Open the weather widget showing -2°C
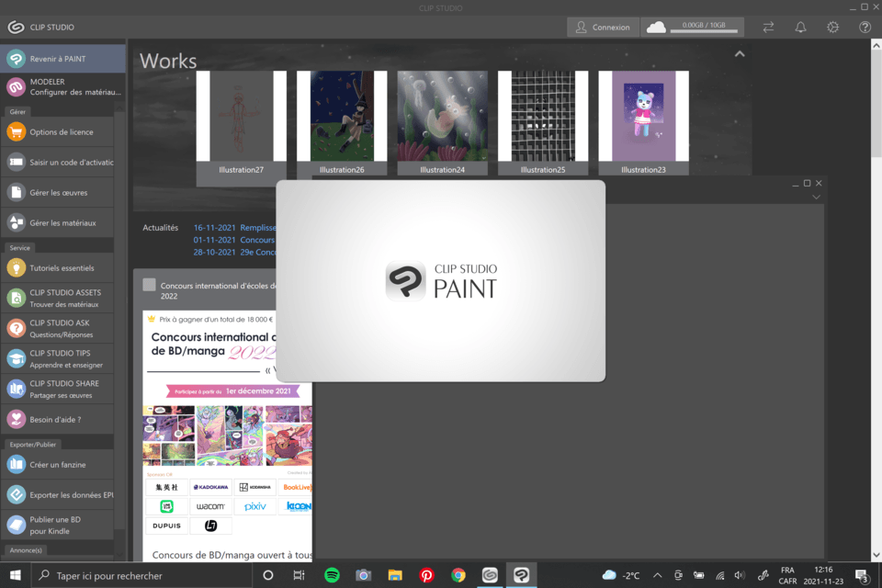 [621, 575]
